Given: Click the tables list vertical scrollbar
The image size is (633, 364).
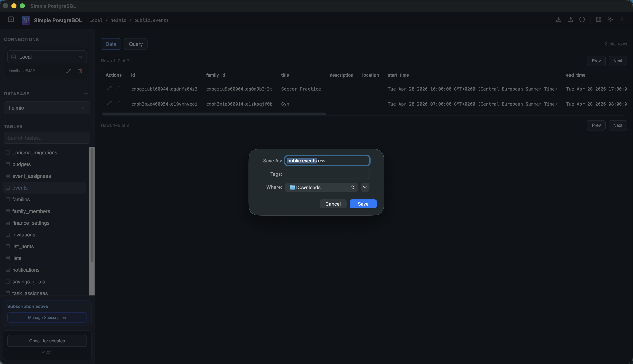Looking at the screenshot, I should 92,205.
